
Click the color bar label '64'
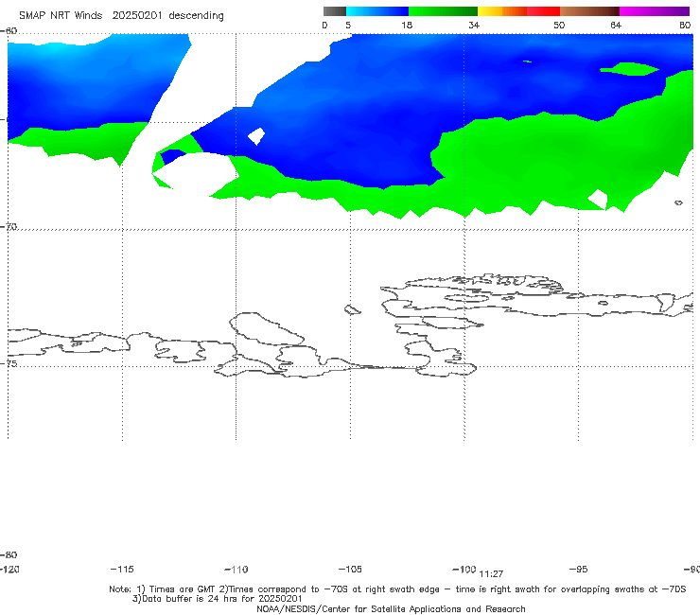[x=616, y=25]
